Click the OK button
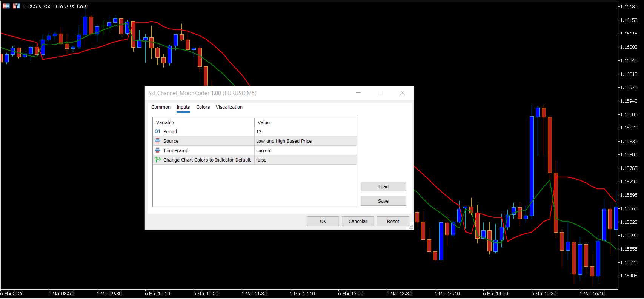Viewport: 644px width, 299px height. click(x=323, y=221)
